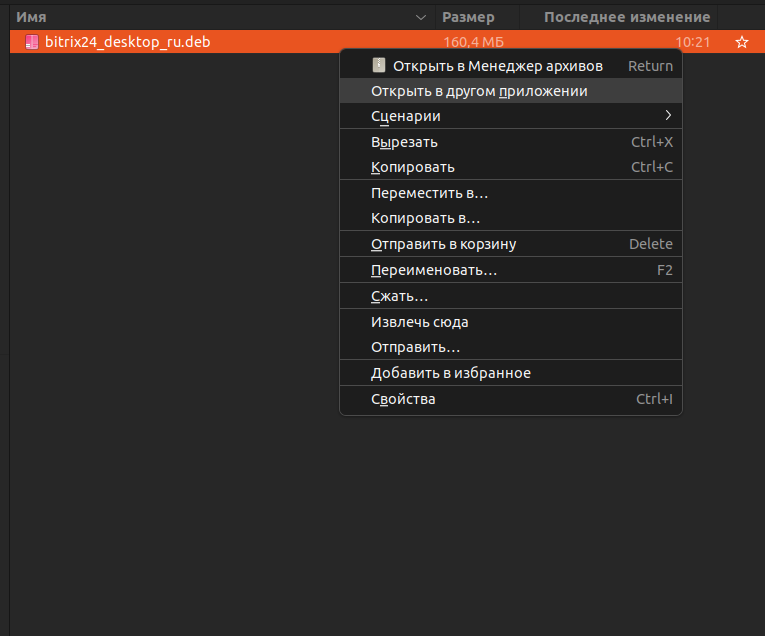The width and height of the screenshot is (765, 636).
Task: Choose Копировать from context menu
Action: tap(511, 167)
